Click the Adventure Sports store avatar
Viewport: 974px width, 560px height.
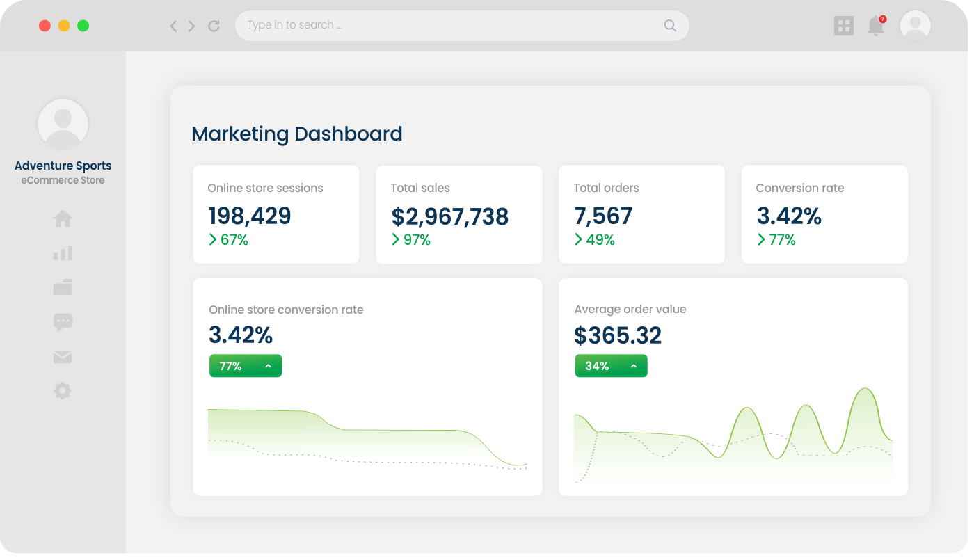[x=63, y=124]
